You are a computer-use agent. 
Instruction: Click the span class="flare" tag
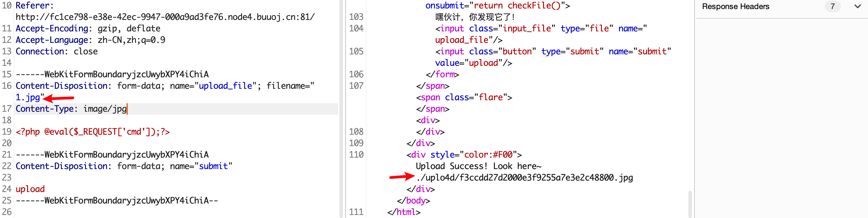coord(464,97)
